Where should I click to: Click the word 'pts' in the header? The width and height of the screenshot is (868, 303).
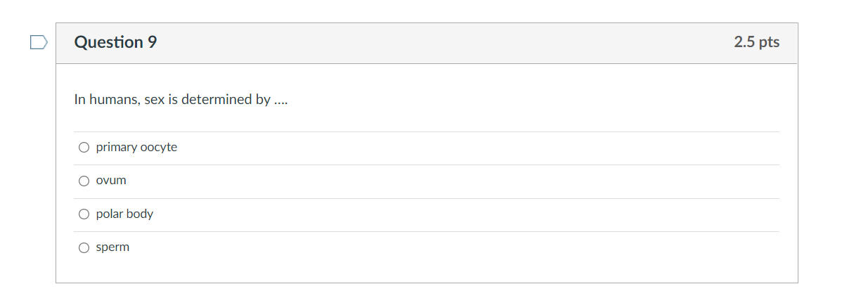click(x=769, y=43)
